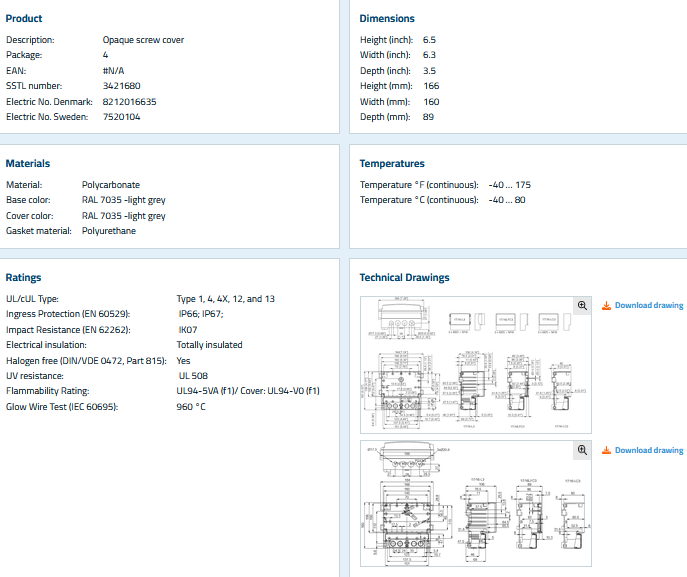The image size is (687, 577).
Task: Select the Electric No. Denmark value 8212016635
Action: coord(129,101)
